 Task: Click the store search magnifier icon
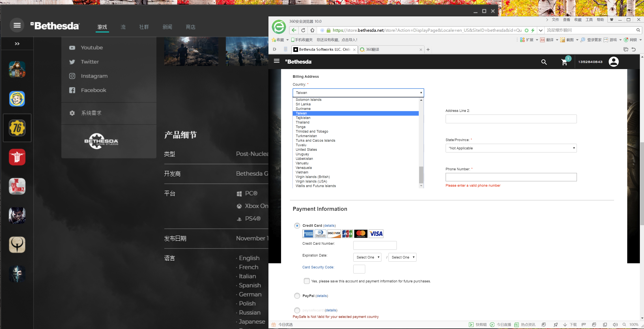click(544, 62)
